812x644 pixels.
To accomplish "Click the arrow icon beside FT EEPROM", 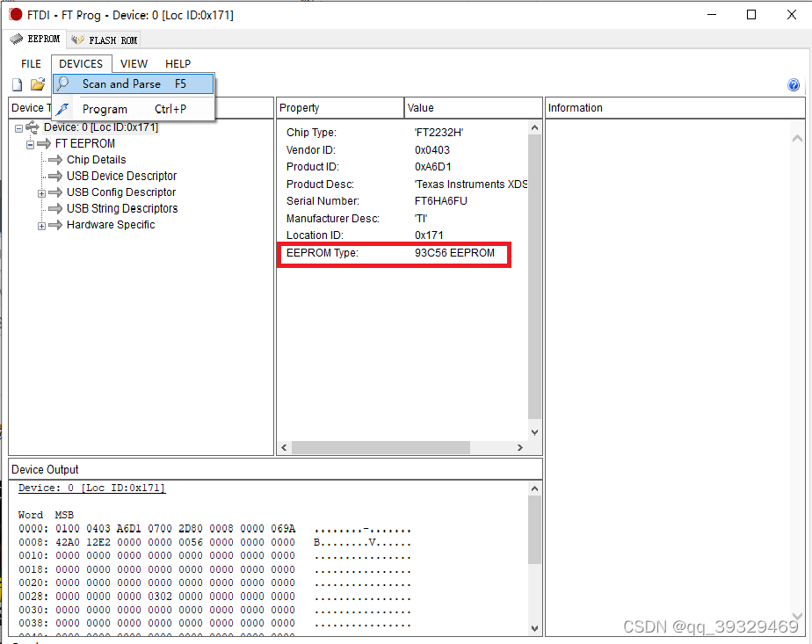I will pyautogui.click(x=44, y=143).
